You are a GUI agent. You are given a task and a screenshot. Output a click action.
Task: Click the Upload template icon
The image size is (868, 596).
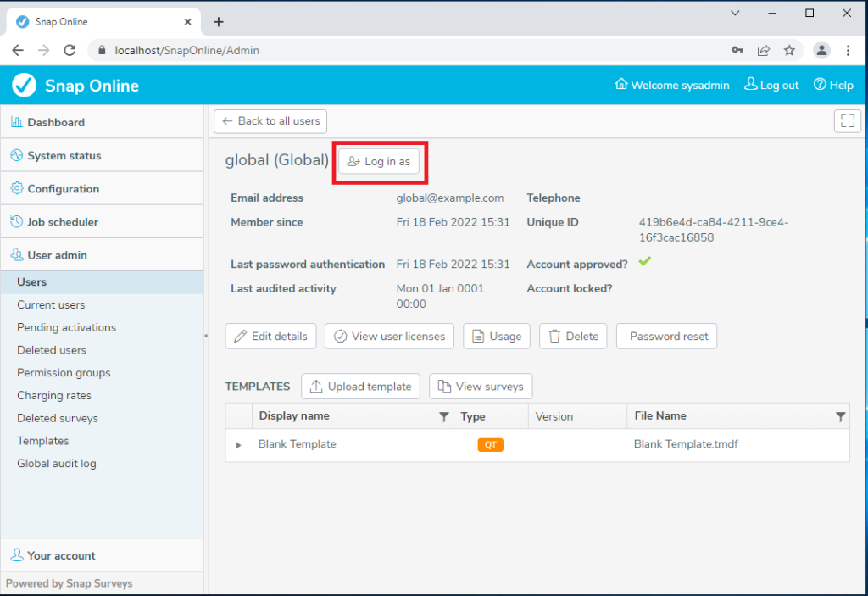[316, 386]
